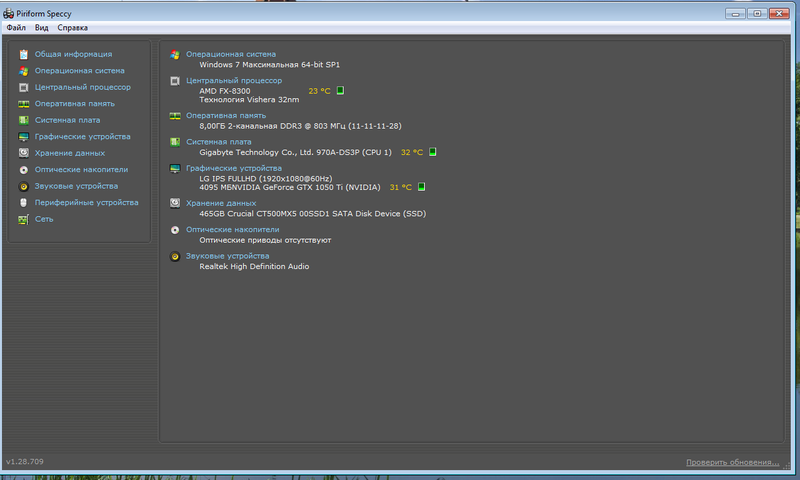This screenshot has width=800, height=480.
Task: Open the Файл menu
Action: pyautogui.click(x=16, y=28)
